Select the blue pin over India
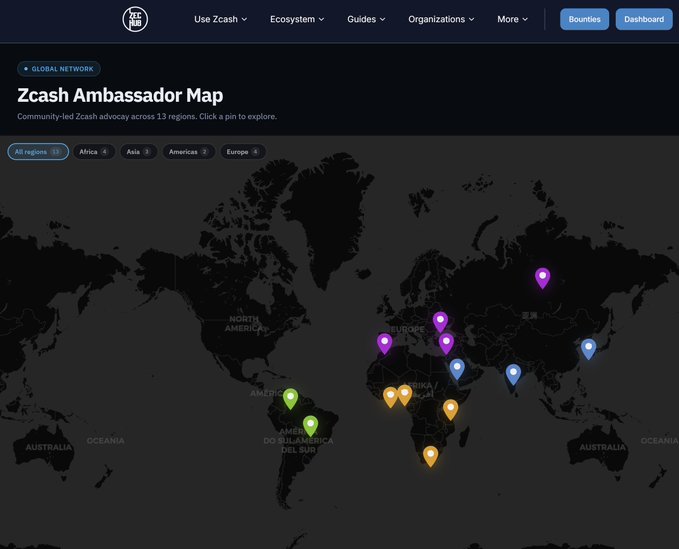The width and height of the screenshot is (679, 549). [513, 375]
